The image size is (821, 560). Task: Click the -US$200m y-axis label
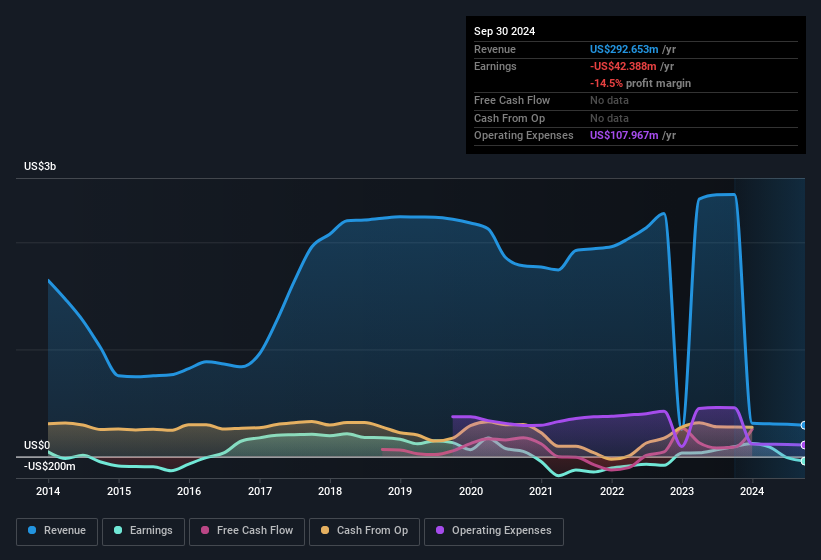coord(50,466)
